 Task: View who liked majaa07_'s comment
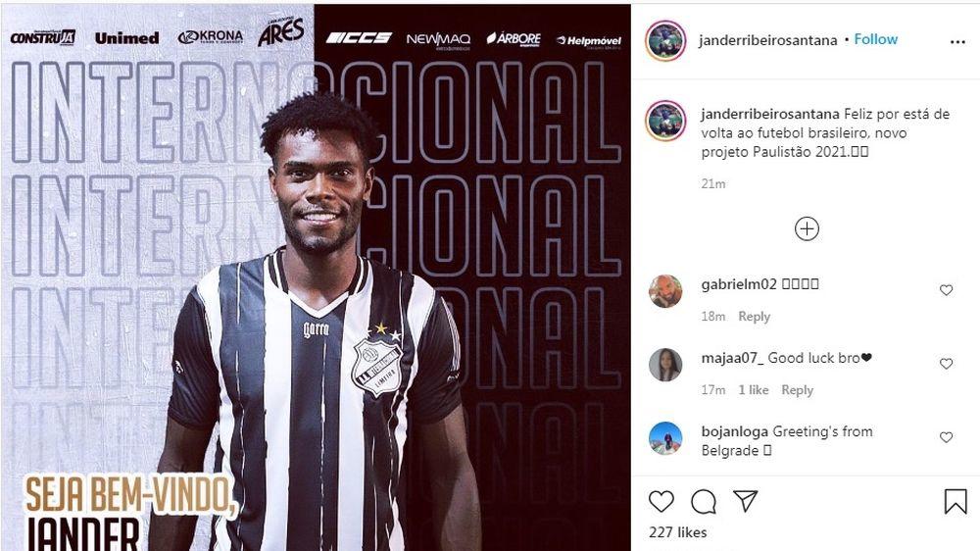(x=753, y=390)
